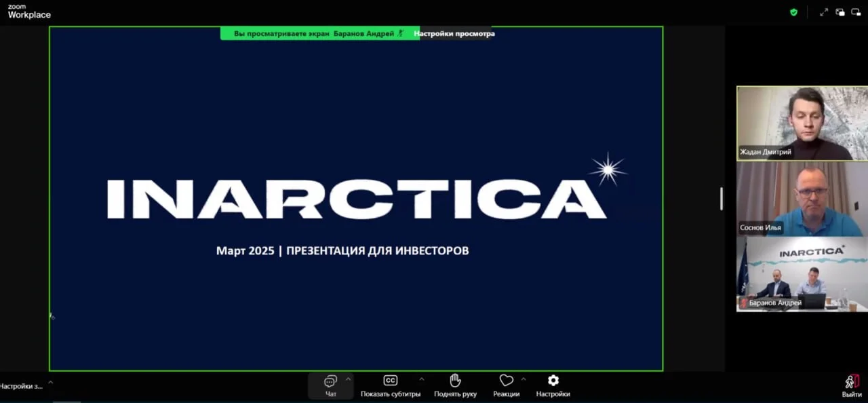
Task: Click the divider handle between screen share and videos
Action: click(x=721, y=199)
